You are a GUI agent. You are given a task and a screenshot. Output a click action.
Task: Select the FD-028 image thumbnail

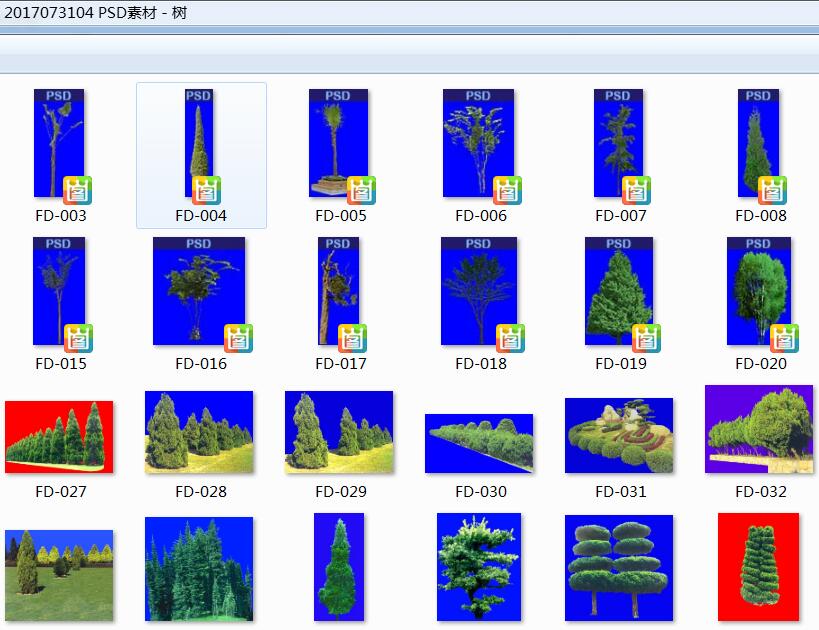click(199, 432)
